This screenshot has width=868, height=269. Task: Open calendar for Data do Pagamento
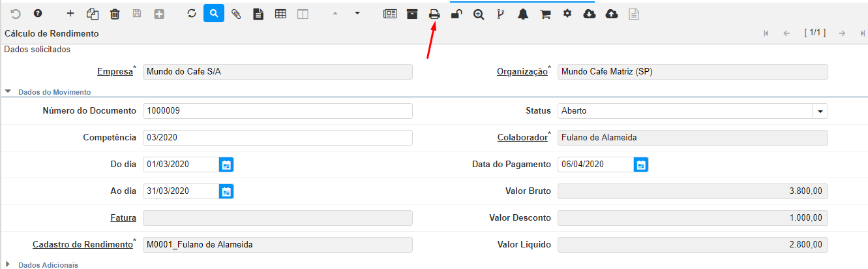(x=641, y=165)
